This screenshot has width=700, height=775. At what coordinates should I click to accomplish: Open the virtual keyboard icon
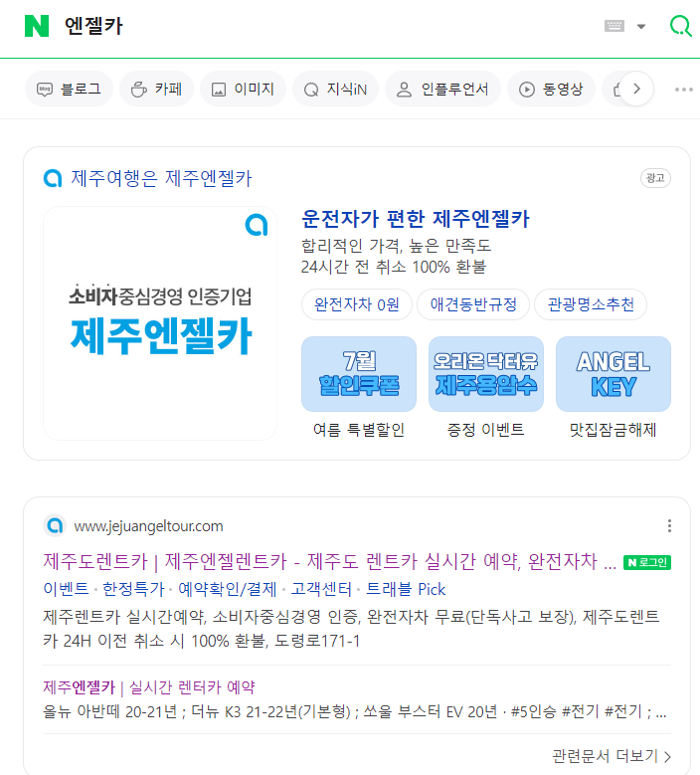pyautogui.click(x=614, y=26)
